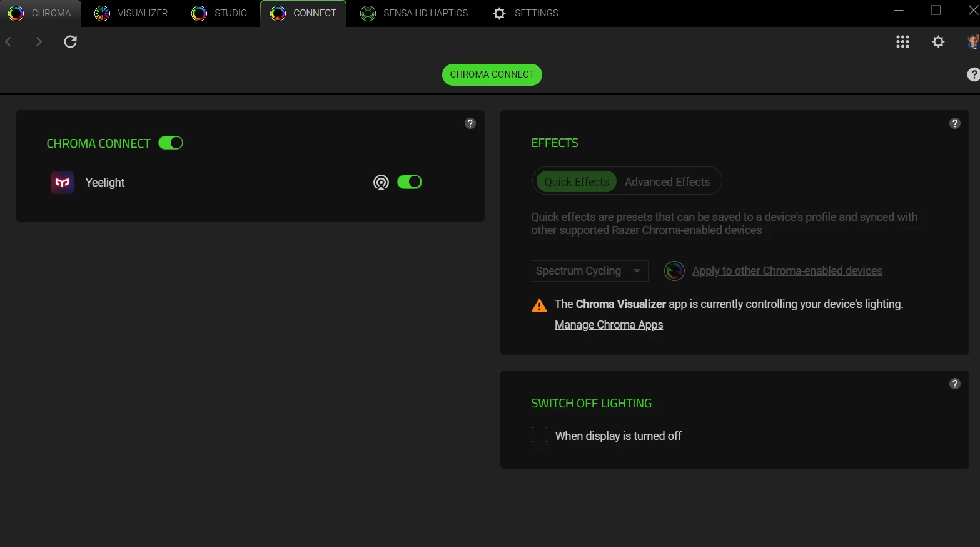Click the VISUALIZER tab's color wheel icon
Image resolution: width=980 pixels, height=547 pixels.
(x=102, y=13)
